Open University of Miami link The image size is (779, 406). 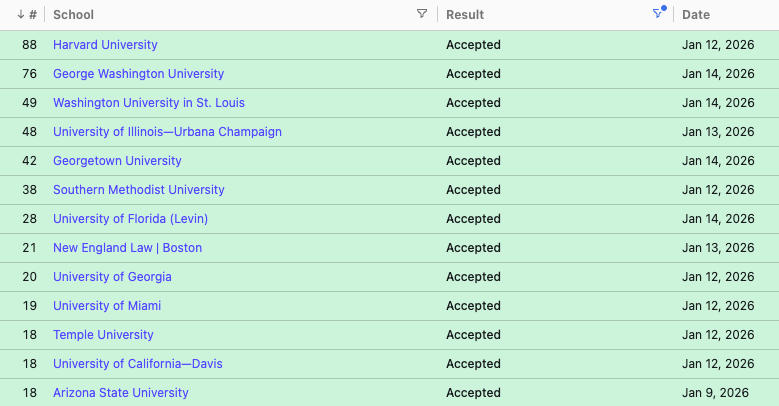point(107,306)
